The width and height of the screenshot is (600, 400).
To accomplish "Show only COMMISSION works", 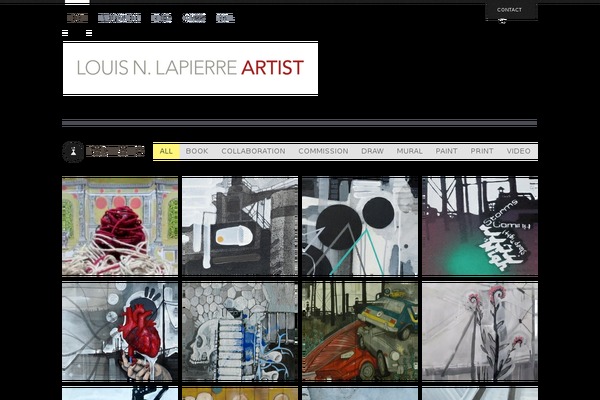I will click(323, 151).
